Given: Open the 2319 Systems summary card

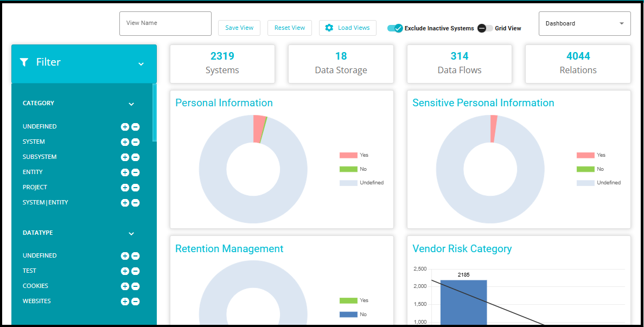Looking at the screenshot, I should click(222, 63).
